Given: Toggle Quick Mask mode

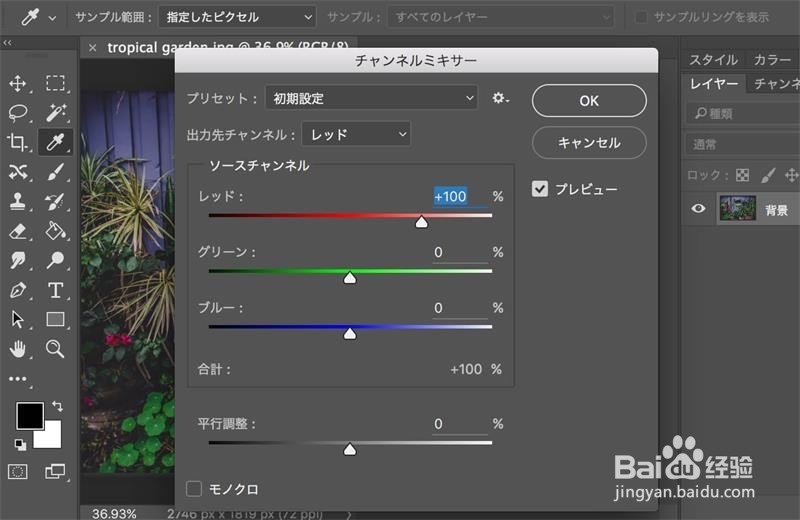Looking at the screenshot, I should [18, 472].
